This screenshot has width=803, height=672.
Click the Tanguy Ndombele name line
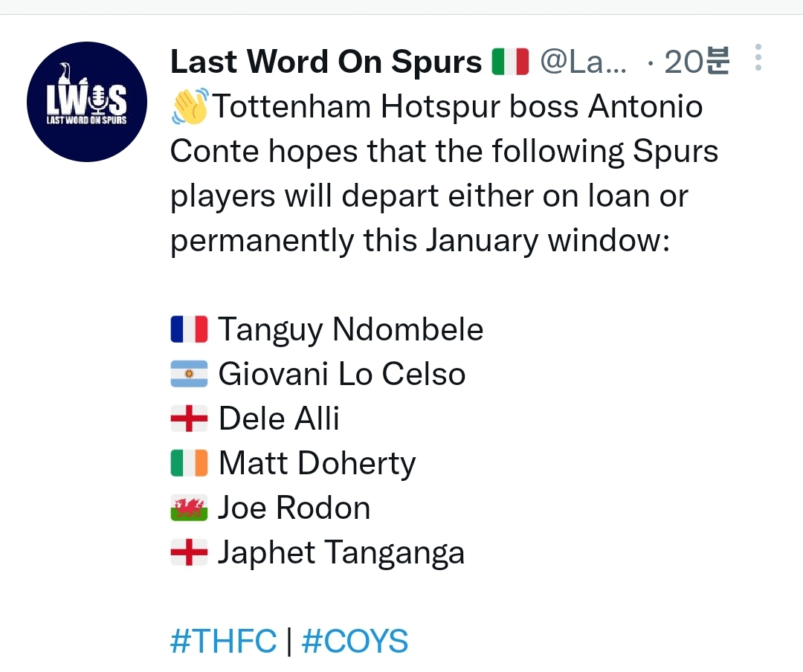click(350, 330)
